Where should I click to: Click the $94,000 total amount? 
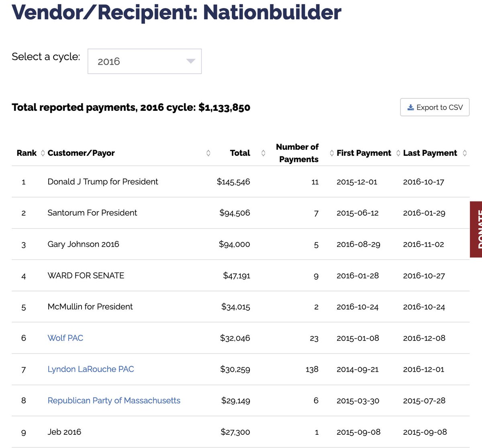235,244
